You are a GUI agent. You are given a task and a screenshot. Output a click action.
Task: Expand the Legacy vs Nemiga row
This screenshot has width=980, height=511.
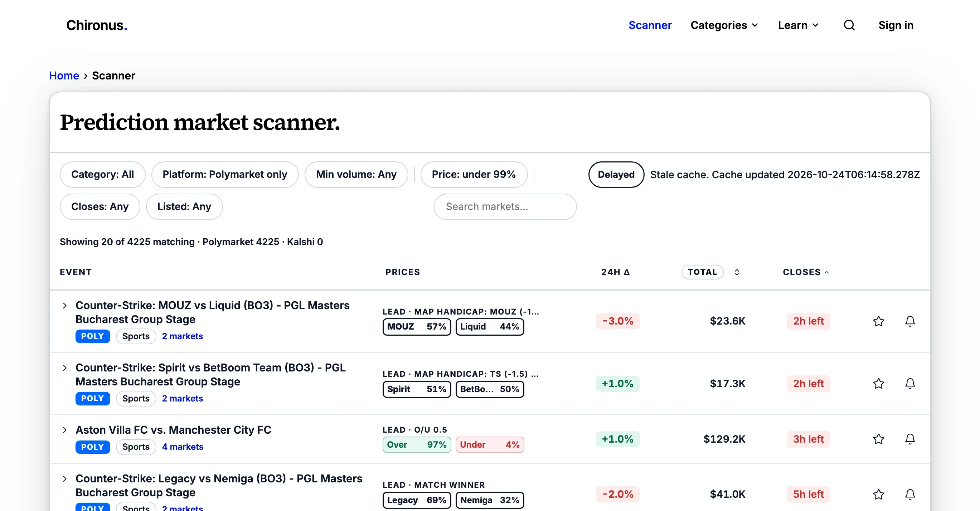(x=65, y=479)
